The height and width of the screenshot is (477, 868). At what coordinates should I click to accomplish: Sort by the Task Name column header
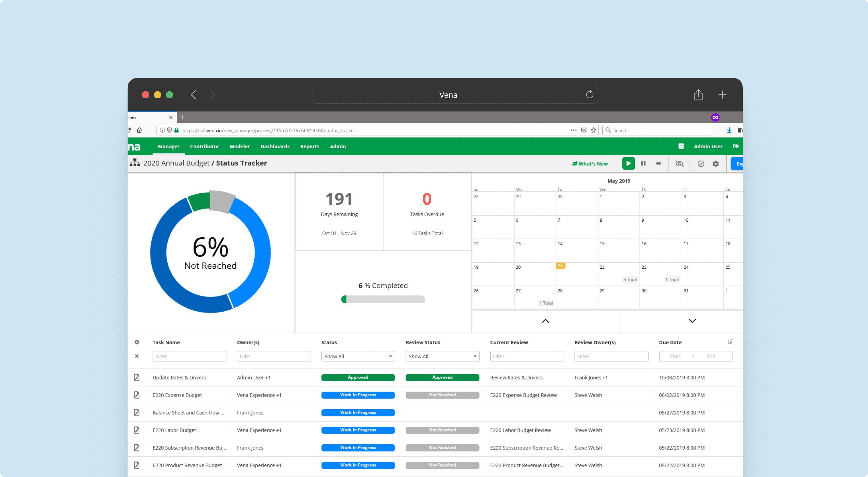166,342
